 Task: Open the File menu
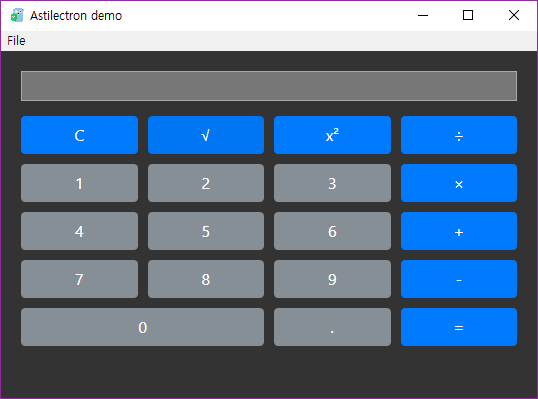(x=16, y=41)
